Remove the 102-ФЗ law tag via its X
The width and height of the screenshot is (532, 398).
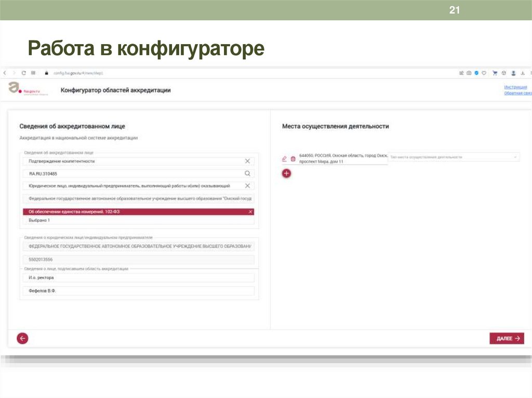250,212
